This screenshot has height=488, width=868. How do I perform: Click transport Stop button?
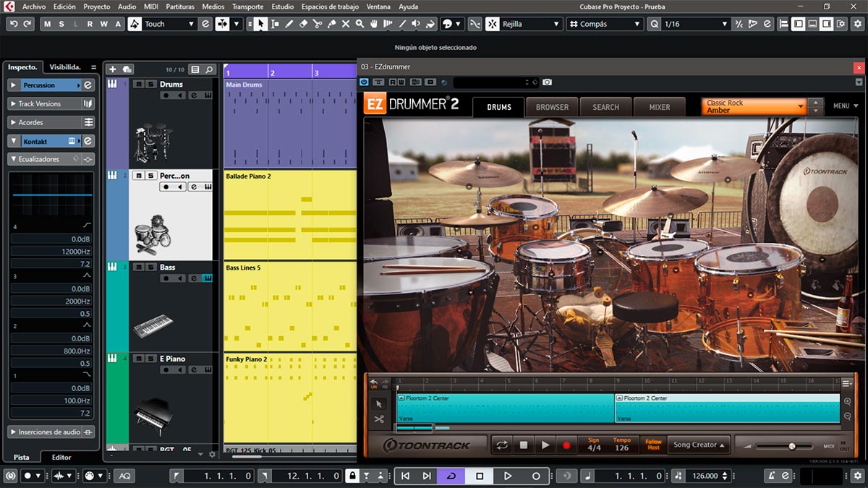coord(480,476)
